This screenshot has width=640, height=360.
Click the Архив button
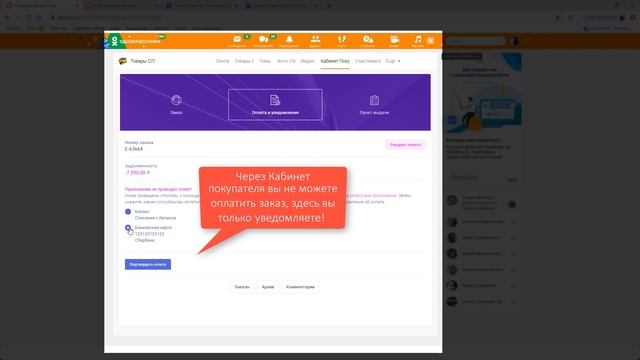[x=268, y=287]
